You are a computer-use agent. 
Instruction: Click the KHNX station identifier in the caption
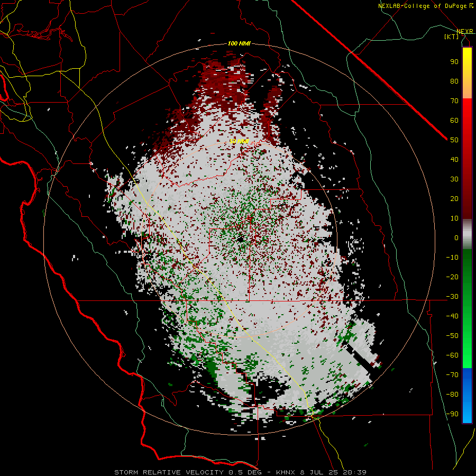[x=286, y=472]
